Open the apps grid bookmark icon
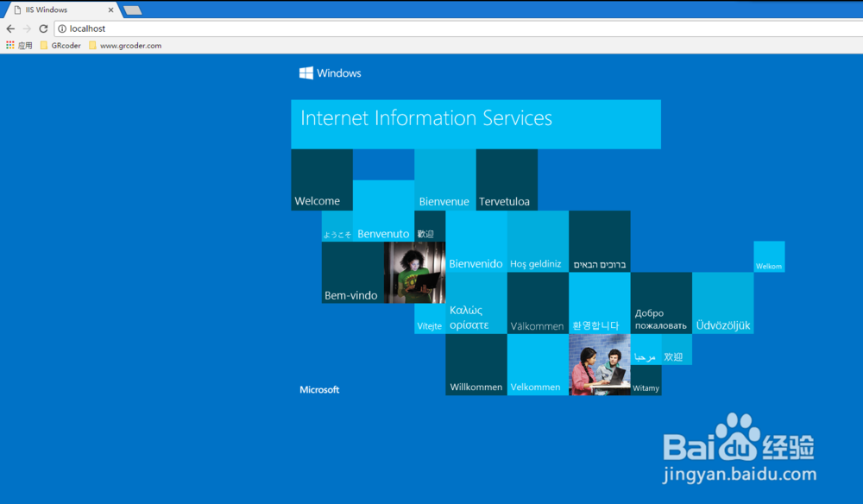Screen dimensions: 863x504 point(9,45)
